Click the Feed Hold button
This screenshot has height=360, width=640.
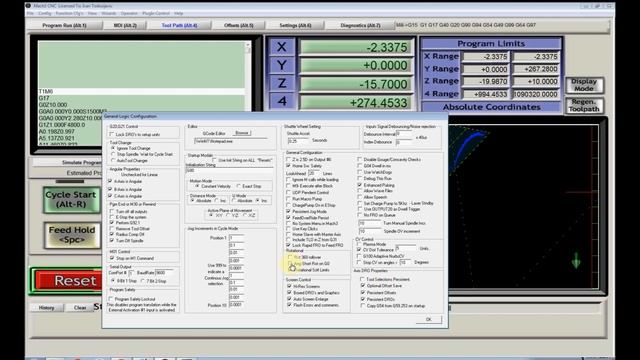[x=72, y=235]
